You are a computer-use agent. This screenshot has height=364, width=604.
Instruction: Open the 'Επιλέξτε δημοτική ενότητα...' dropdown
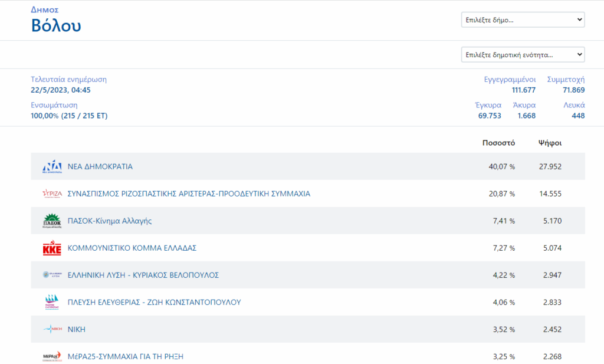[x=523, y=55]
